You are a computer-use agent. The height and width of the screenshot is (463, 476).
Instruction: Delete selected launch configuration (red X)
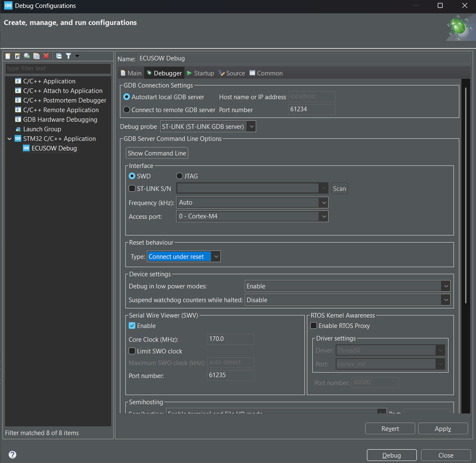click(x=46, y=56)
